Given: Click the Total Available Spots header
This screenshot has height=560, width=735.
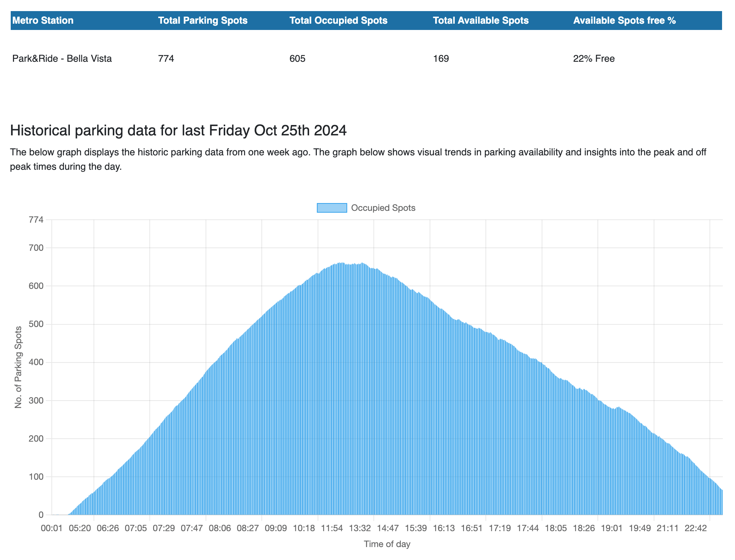Looking at the screenshot, I should click(481, 20).
